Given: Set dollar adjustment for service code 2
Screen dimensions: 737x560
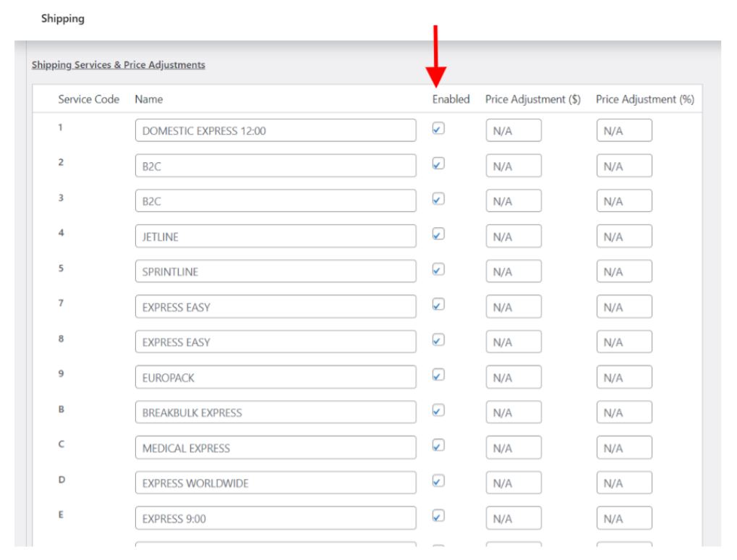Looking at the screenshot, I should [514, 166].
